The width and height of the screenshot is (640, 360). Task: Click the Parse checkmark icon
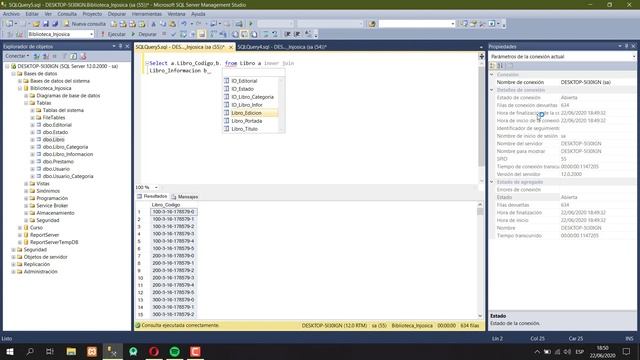click(173, 34)
